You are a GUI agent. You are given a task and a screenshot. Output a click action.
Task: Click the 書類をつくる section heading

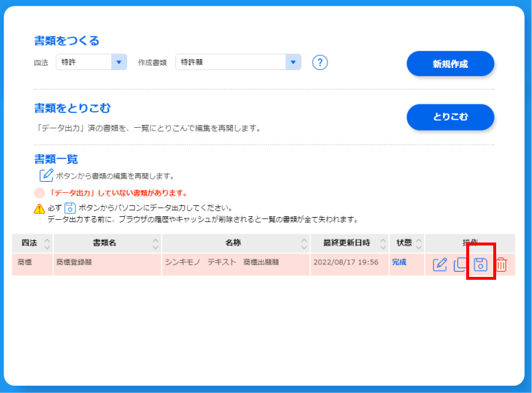click(x=66, y=41)
